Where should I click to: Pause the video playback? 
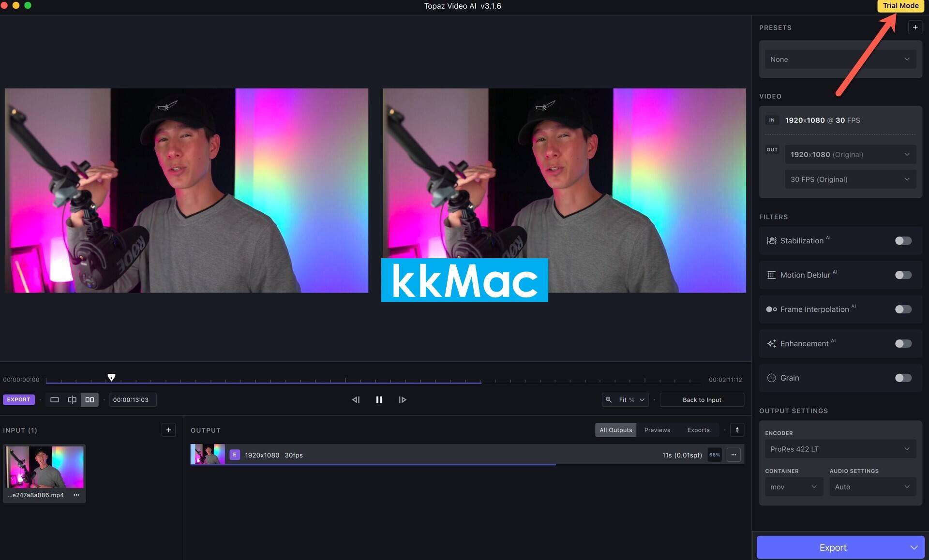click(379, 400)
